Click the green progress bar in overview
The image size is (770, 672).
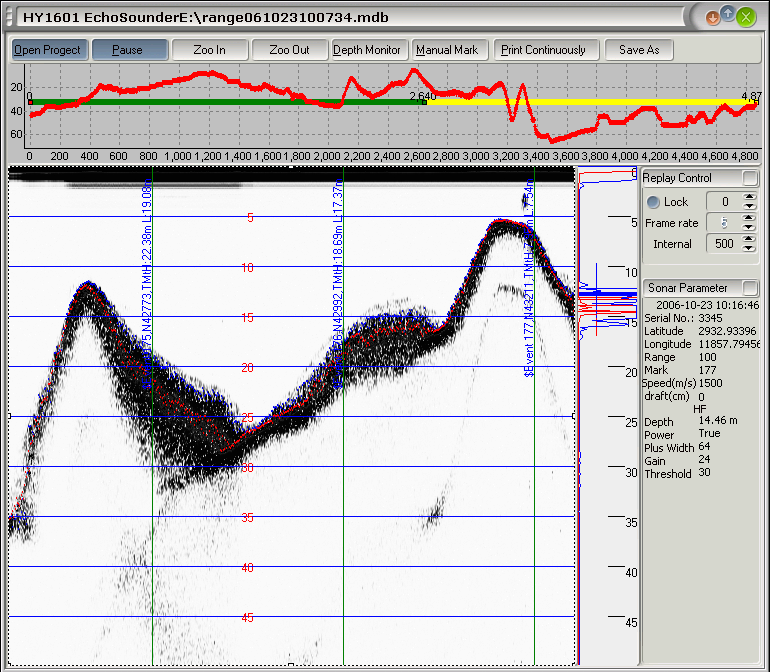[x=226, y=102]
